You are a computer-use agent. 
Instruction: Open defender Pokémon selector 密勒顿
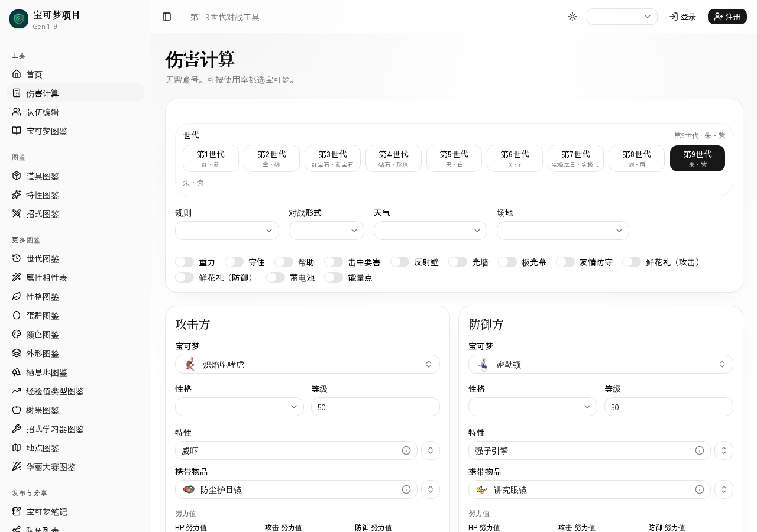[601, 364]
